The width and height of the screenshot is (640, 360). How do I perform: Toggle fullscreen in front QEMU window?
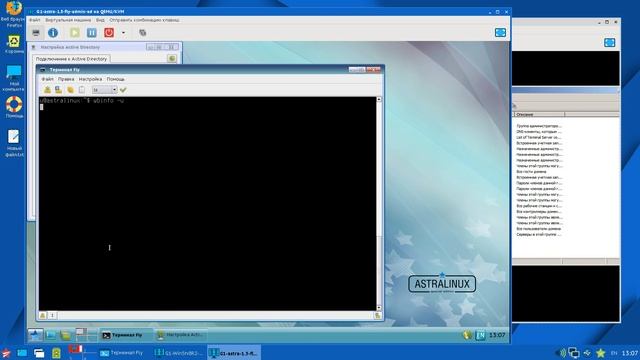[500, 33]
